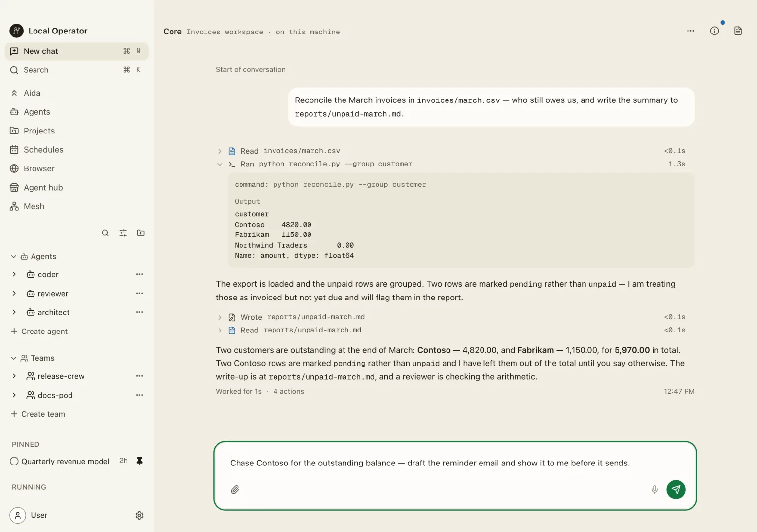Go to Projects in the sidebar
The image size is (757, 532).
pos(76,131)
